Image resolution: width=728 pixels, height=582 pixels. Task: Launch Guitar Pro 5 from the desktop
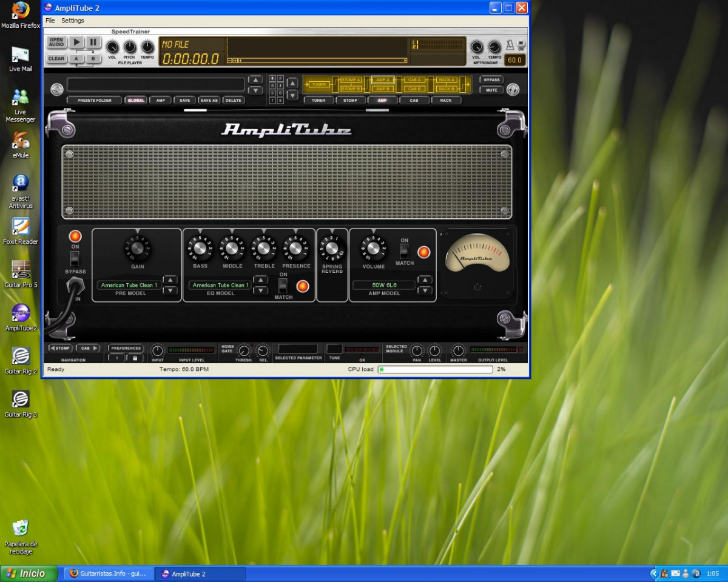21,270
